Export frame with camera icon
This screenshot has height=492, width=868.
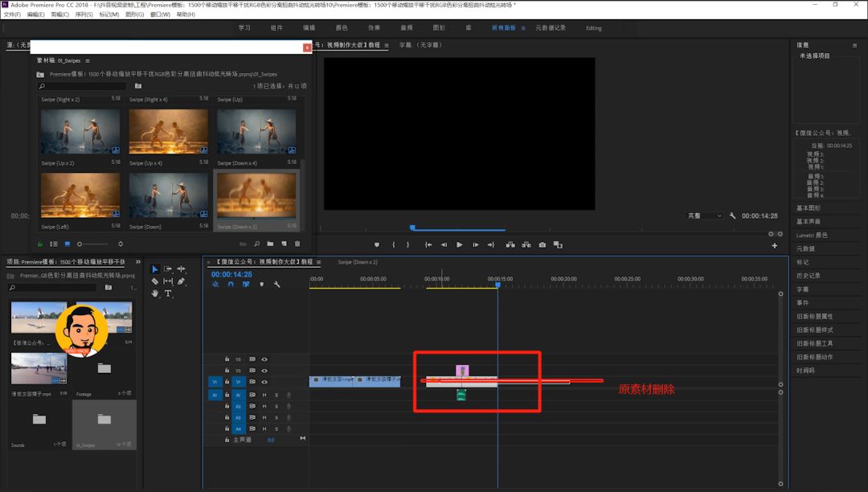[542, 244]
